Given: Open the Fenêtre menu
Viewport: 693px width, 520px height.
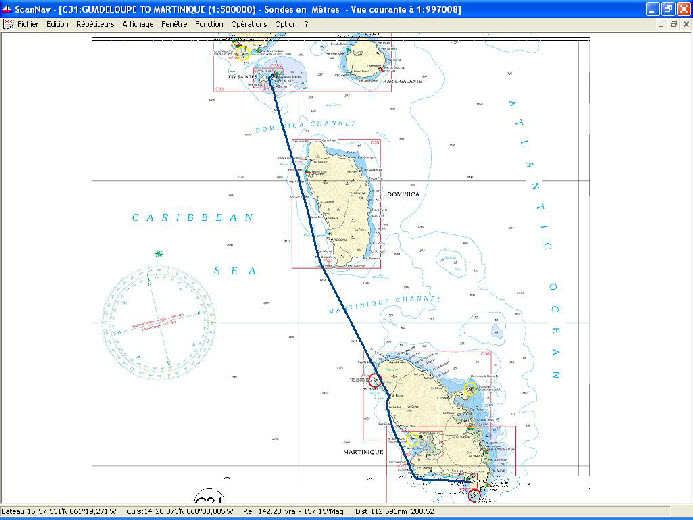Looking at the screenshot, I should click(x=173, y=23).
